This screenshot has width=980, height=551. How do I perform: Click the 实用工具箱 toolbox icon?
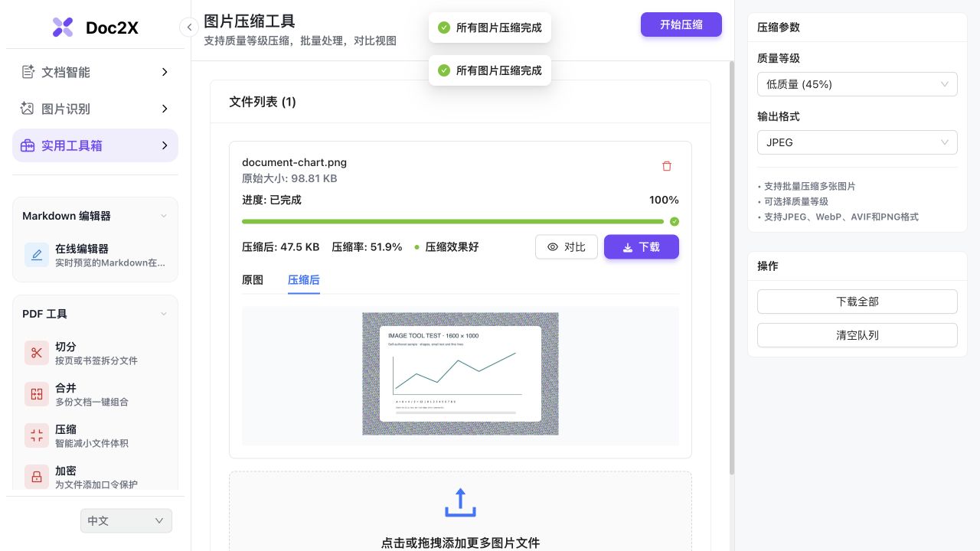click(x=28, y=145)
